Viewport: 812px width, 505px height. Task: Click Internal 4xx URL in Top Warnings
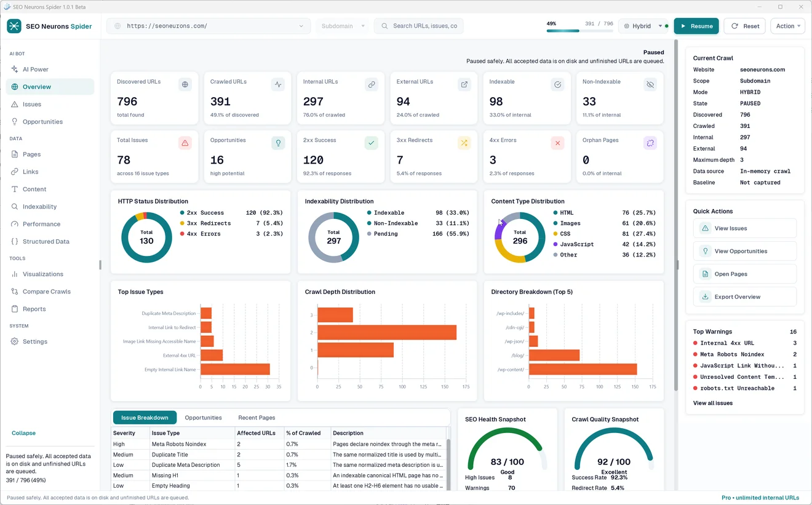744,343
